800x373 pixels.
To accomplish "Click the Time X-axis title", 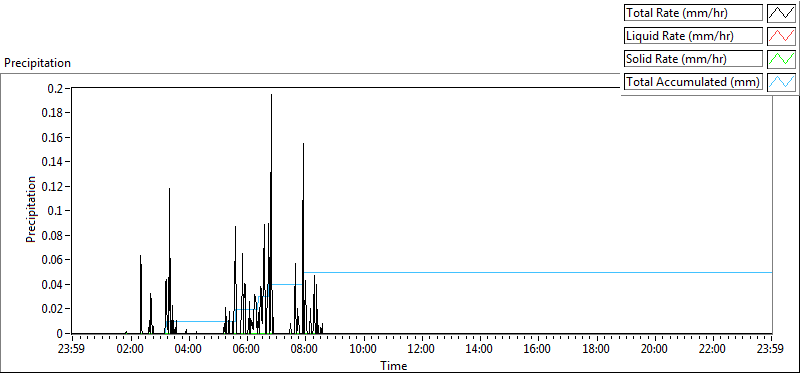I will (x=393, y=365).
